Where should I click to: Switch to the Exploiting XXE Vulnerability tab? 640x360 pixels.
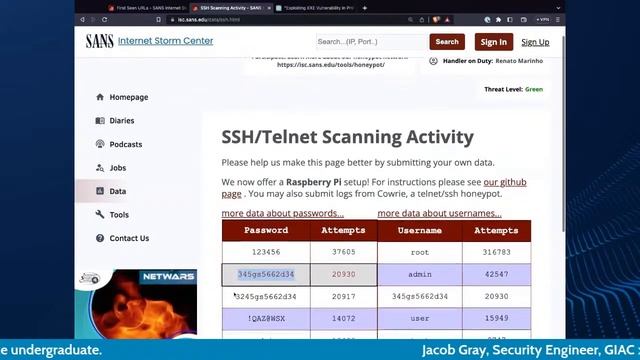315,8
